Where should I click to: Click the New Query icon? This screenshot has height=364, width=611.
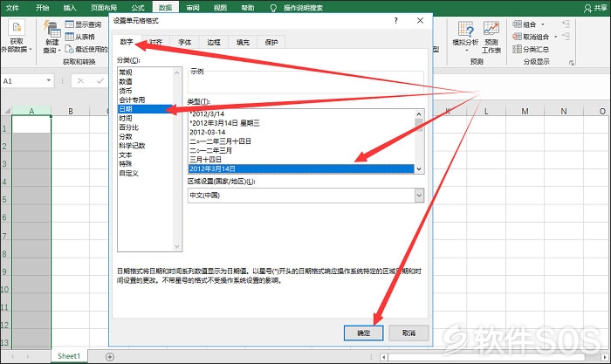(51, 30)
